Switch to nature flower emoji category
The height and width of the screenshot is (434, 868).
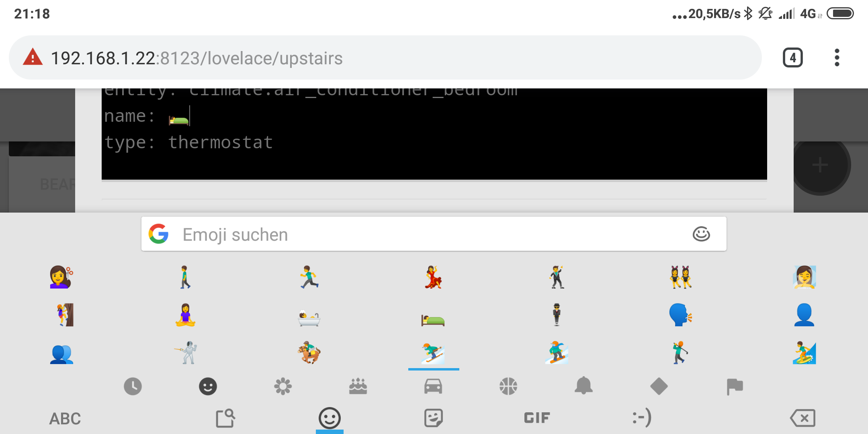click(x=283, y=387)
